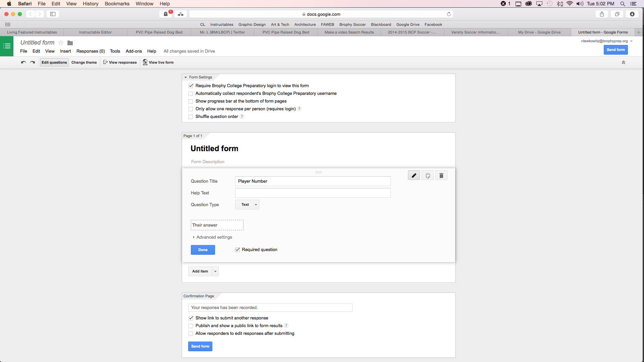Image resolution: width=644 pixels, height=362 pixels.
Task: Click Change theme in toolbar
Action: click(84, 62)
